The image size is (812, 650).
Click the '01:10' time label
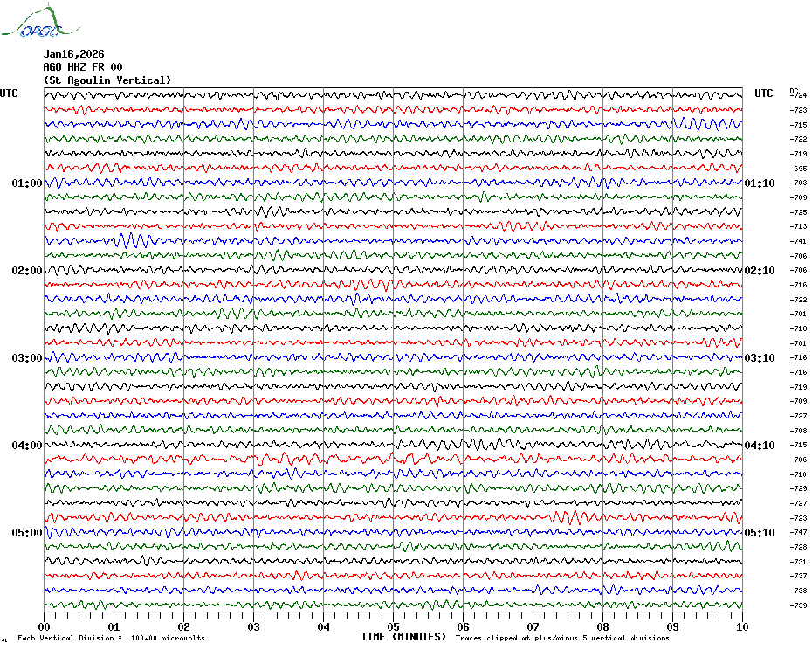tap(760, 183)
